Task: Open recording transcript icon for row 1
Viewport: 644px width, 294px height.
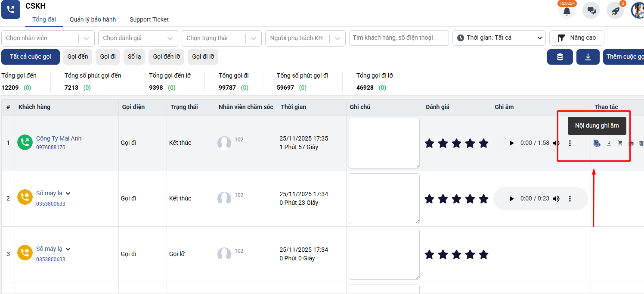Action: (597, 143)
